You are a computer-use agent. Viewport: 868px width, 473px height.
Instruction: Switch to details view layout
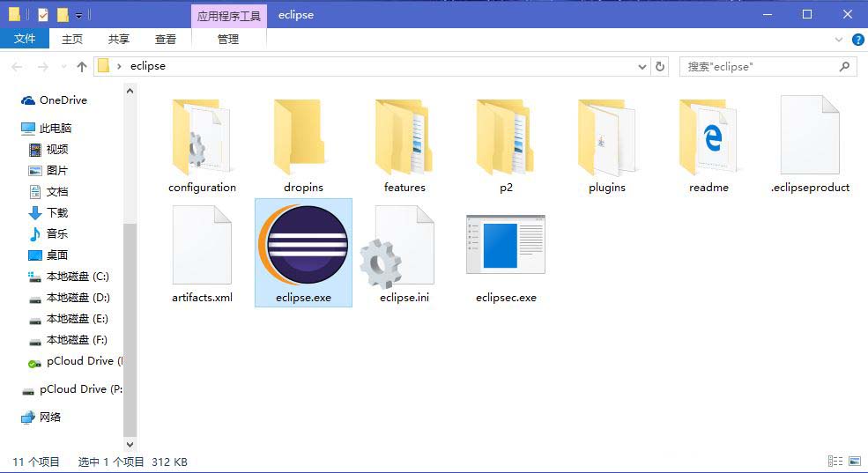point(835,461)
